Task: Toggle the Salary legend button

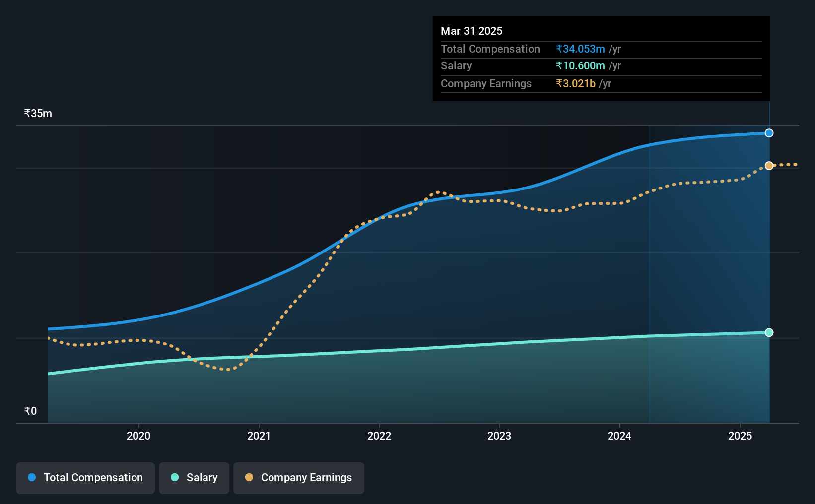Action: (194, 478)
